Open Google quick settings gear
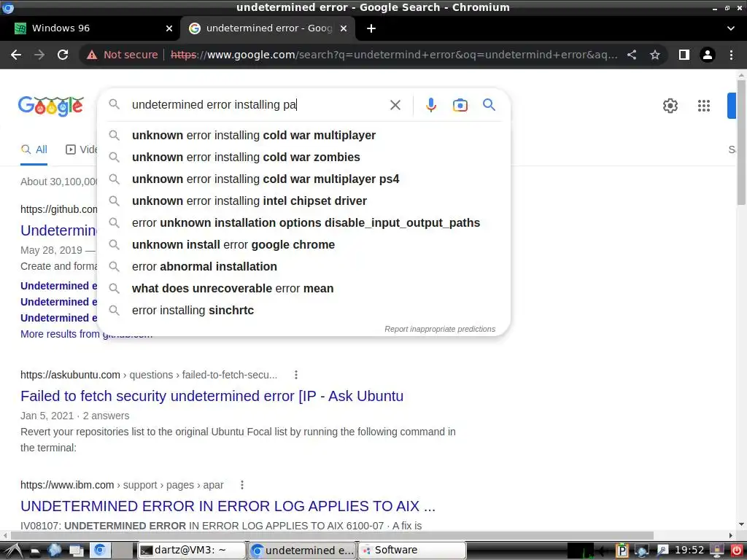This screenshot has height=560, width=747. [x=670, y=105]
